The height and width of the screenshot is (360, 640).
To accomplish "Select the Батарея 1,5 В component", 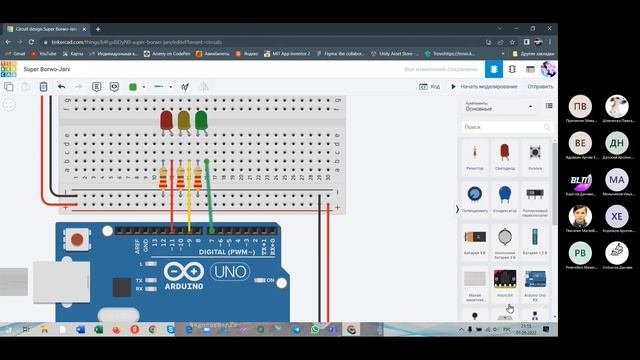I will point(535,241).
